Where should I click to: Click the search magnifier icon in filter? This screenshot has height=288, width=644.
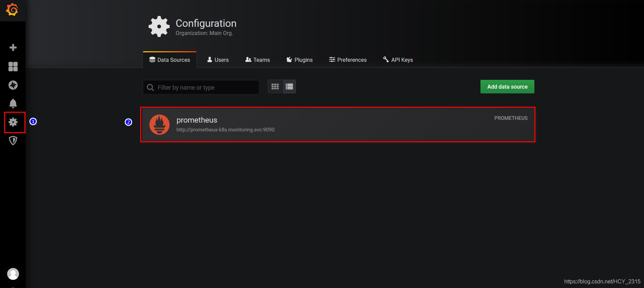150,88
